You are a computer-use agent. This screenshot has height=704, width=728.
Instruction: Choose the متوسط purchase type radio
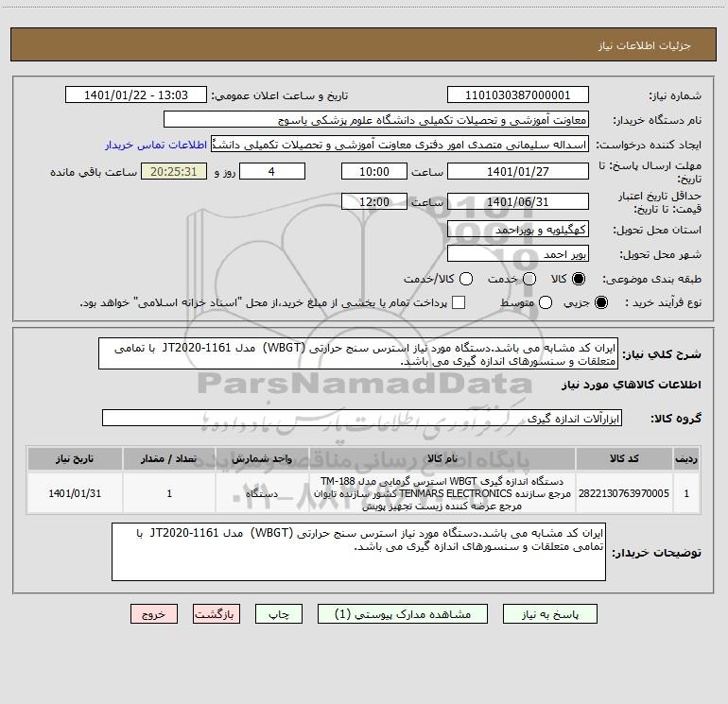coord(546,302)
